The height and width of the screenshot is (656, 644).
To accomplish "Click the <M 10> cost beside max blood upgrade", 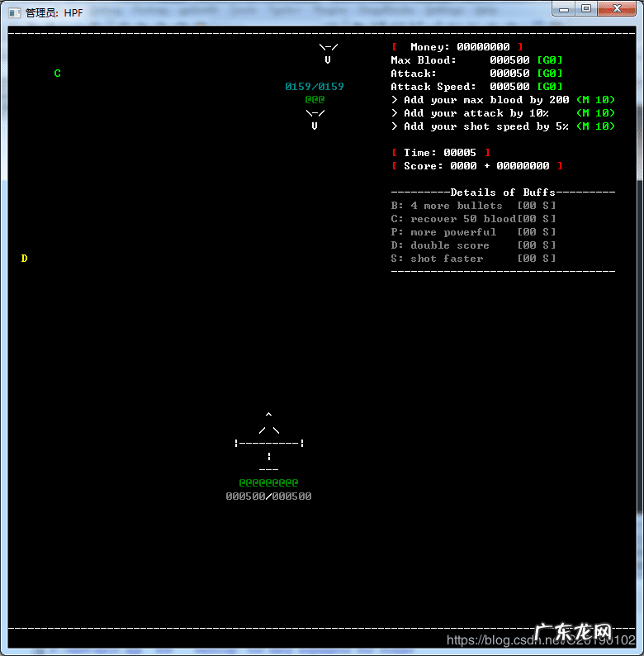I will coord(595,100).
